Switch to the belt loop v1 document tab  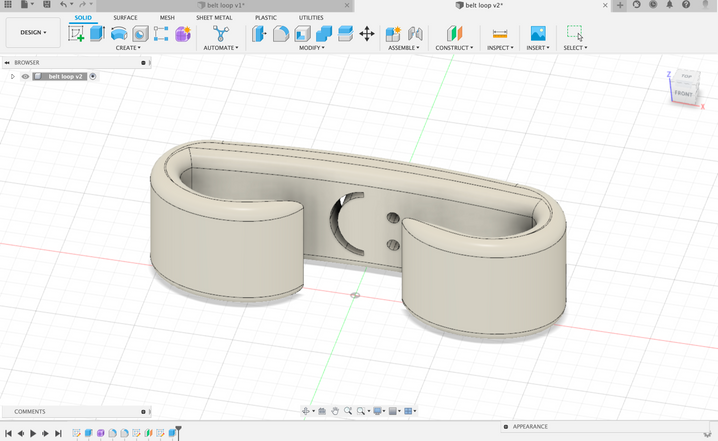point(224,5)
